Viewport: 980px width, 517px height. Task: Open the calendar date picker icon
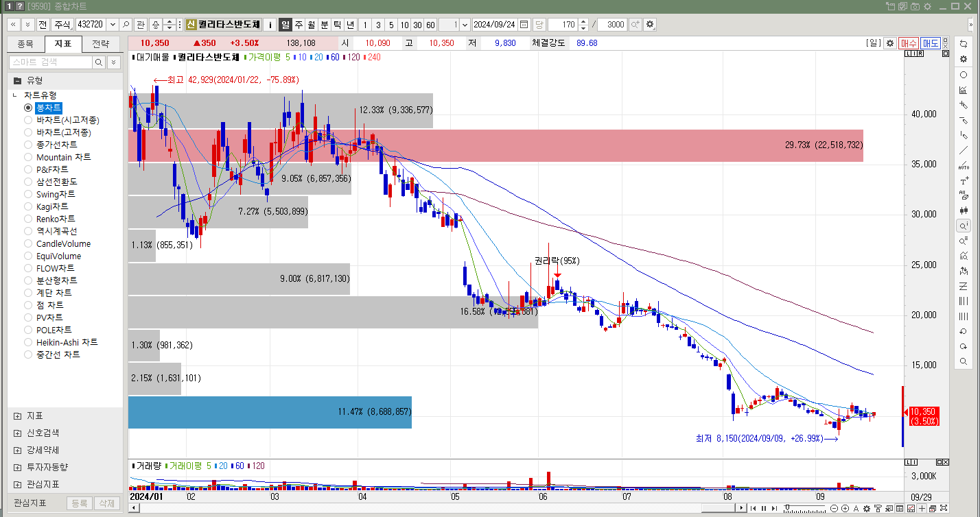pyautogui.click(x=524, y=25)
